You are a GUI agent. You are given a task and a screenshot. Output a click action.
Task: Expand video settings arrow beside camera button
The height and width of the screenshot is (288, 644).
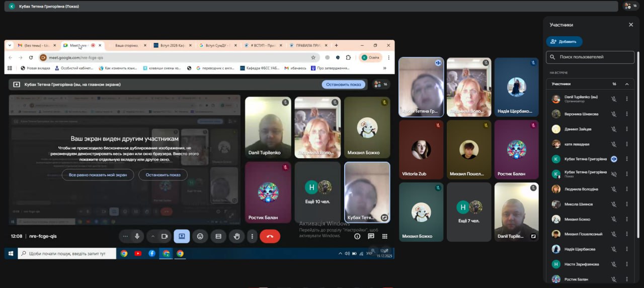[153, 236]
